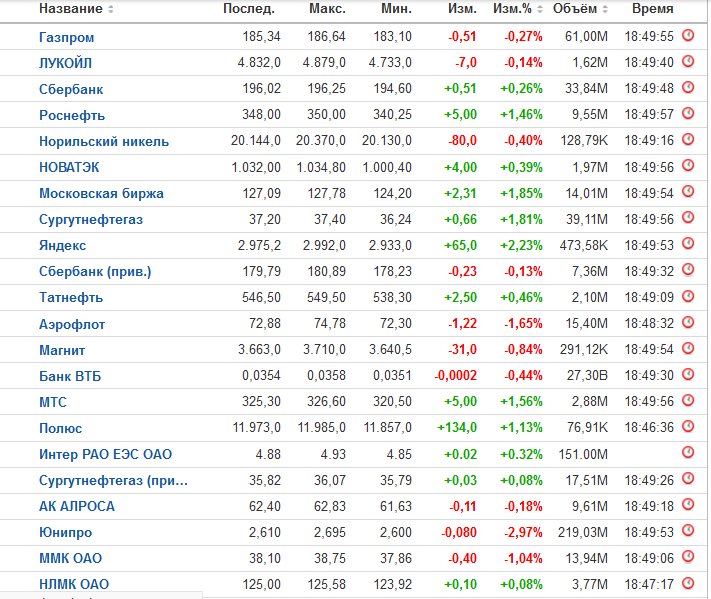This screenshot has width=711, height=599.
Task: Select Юнипро change value -2,97%
Action: (523, 532)
